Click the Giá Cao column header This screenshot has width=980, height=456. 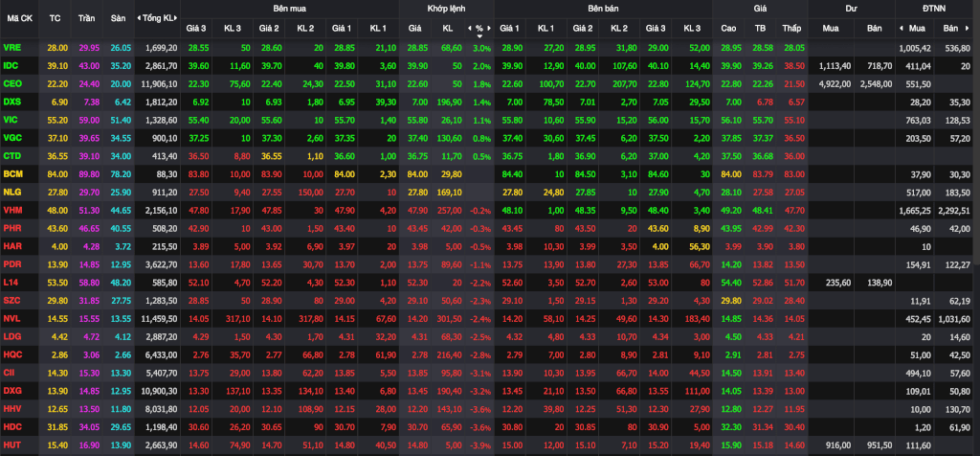(728, 28)
